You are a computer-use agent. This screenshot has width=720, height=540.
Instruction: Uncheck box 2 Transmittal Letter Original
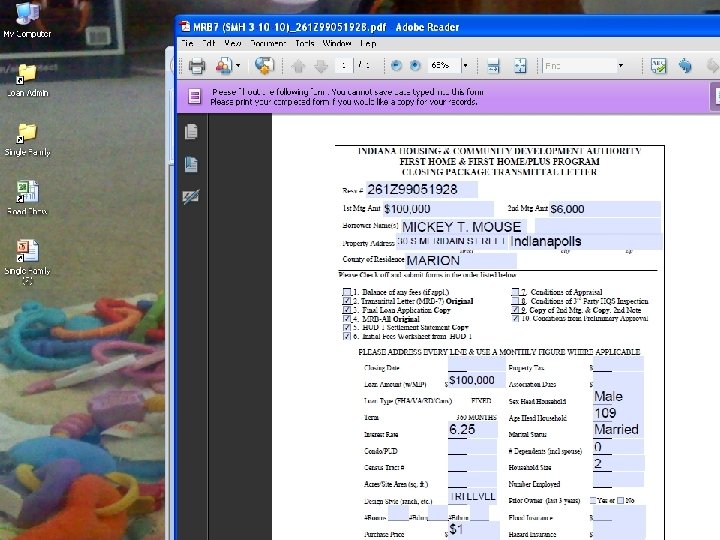(347, 301)
